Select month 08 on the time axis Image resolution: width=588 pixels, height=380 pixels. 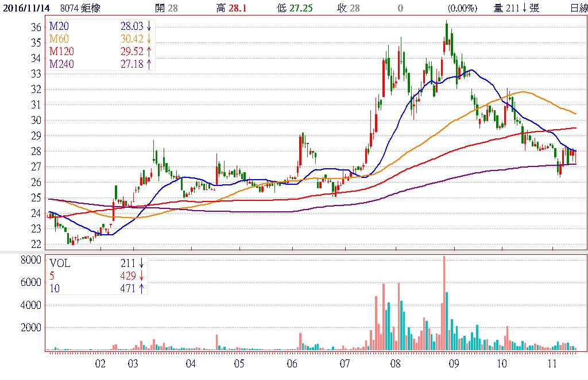[x=395, y=364]
